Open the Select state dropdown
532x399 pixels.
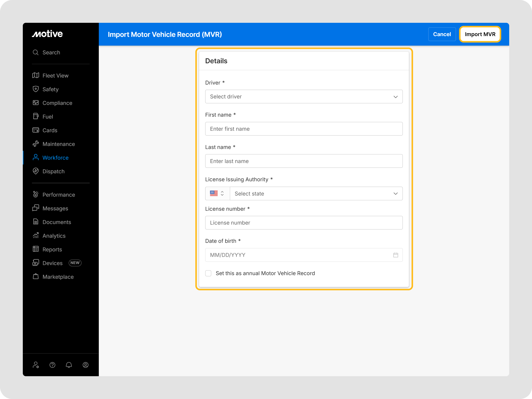[x=316, y=194]
